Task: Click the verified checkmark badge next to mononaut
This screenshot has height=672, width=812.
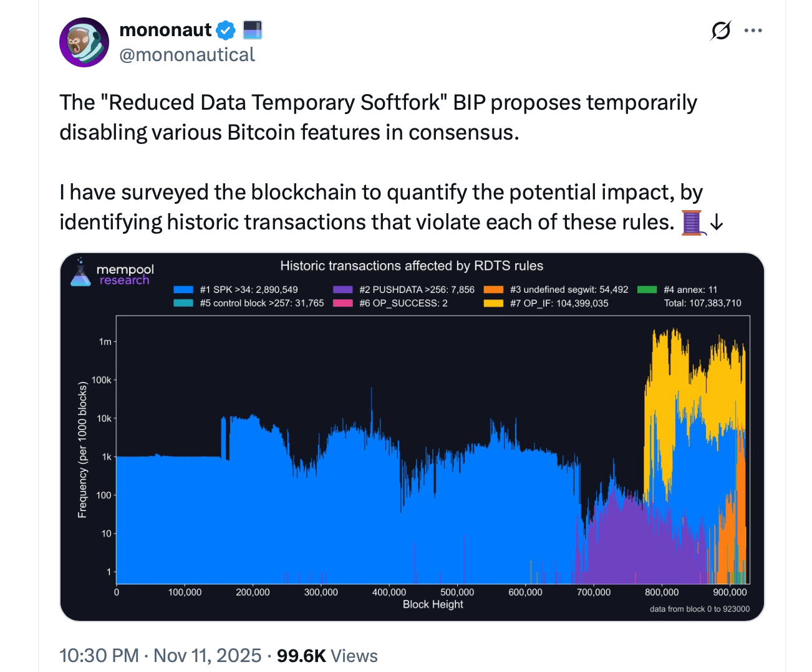Action: pyautogui.click(x=226, y=30)
